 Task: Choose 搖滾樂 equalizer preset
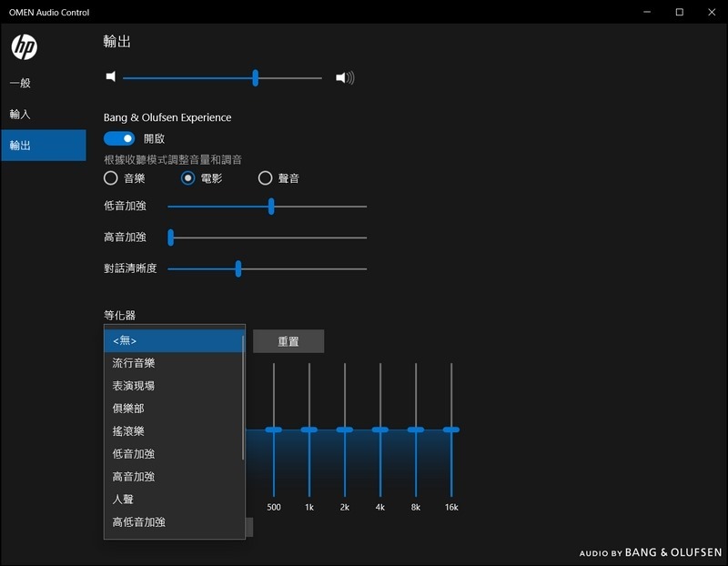pyautogui.click(x=174, y=431)
